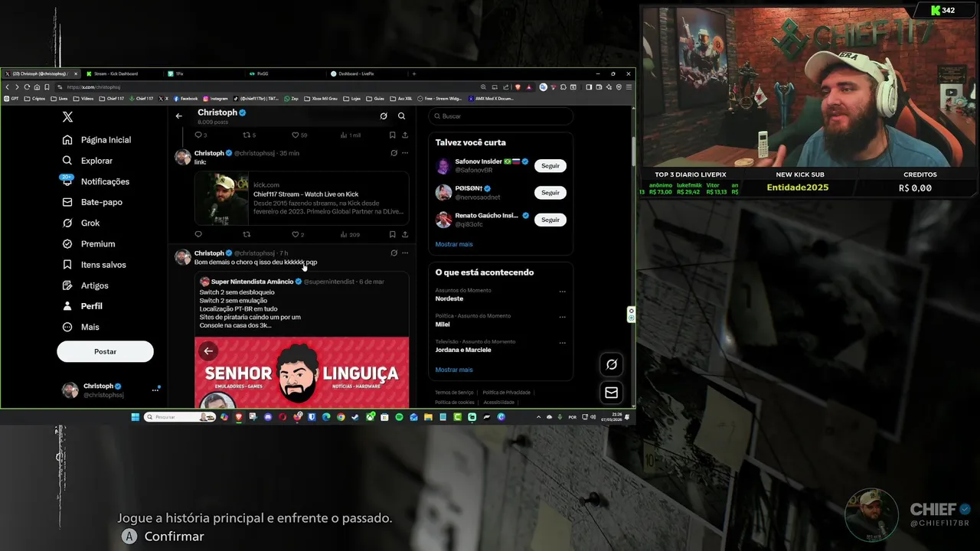This screenshot has width=980, height=551.
Task: Follow PØISØN†
Action: 550,193
